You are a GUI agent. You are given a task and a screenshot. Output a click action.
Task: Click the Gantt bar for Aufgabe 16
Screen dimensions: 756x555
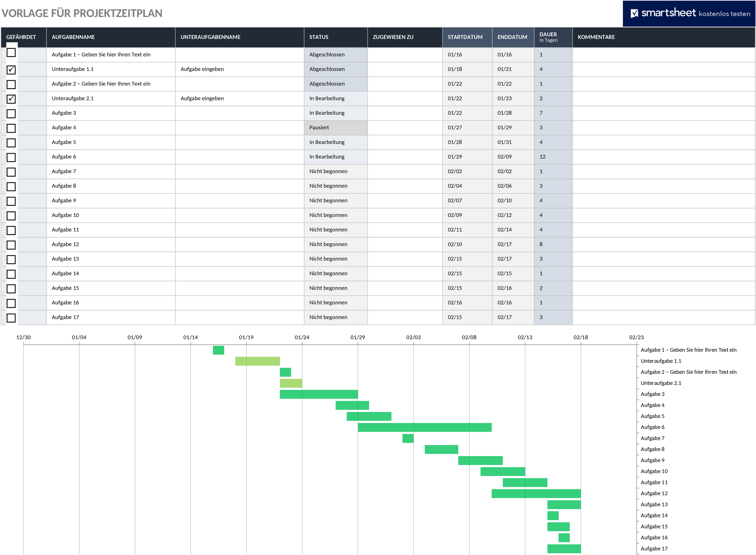tap(564, 538)
